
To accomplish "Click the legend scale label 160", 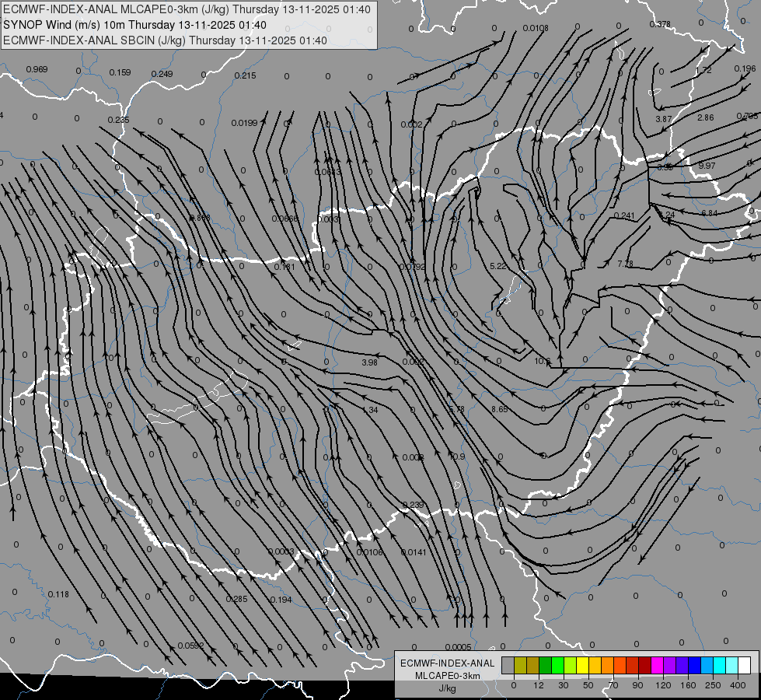I will point(688,685).
